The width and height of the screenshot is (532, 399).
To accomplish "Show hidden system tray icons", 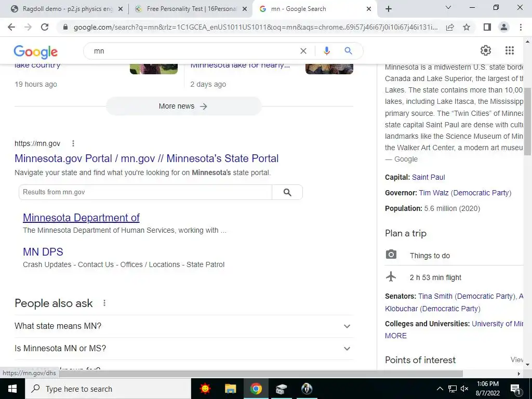I will 440,389.
